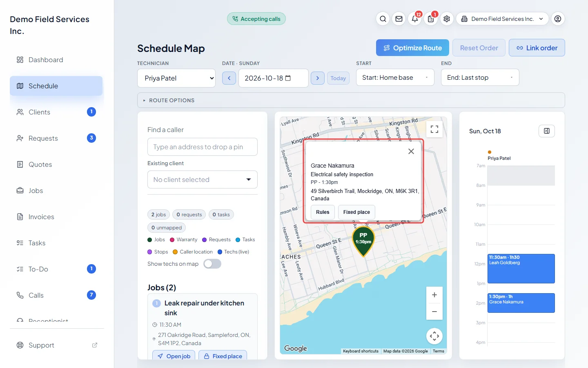
Task: Click the date field 2026-10-18
Action: pos(274,78)
